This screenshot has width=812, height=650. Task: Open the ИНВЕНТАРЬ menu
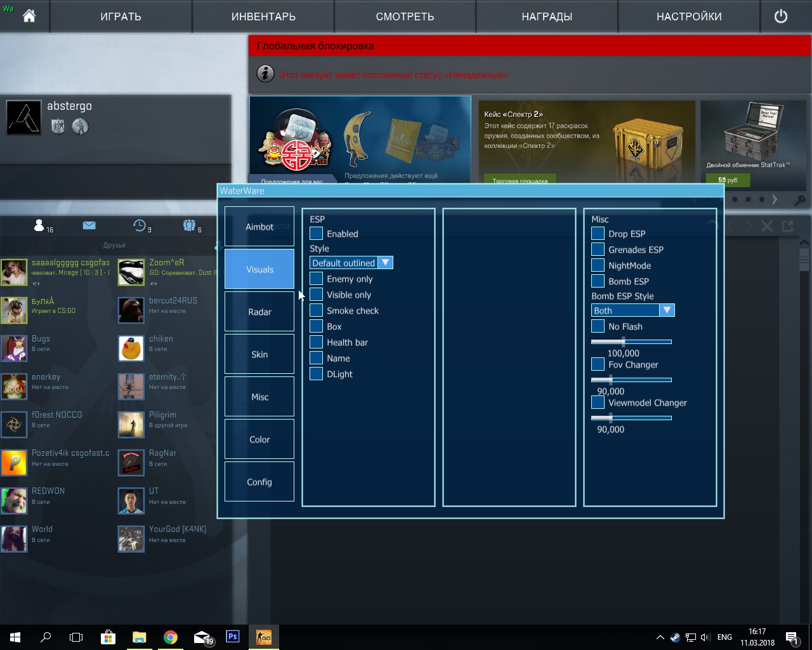click(263, 17)
